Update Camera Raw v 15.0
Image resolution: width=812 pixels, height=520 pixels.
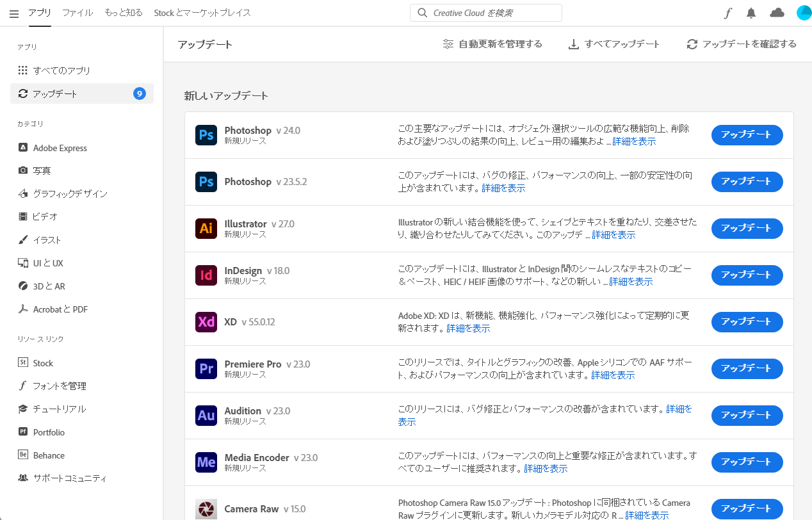747,509
